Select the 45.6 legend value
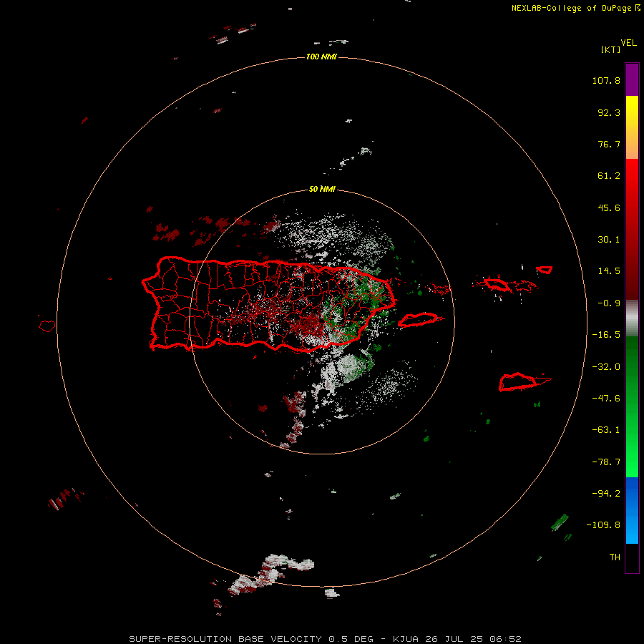Viewport: 644px width, 644px height. coord(609,208)
